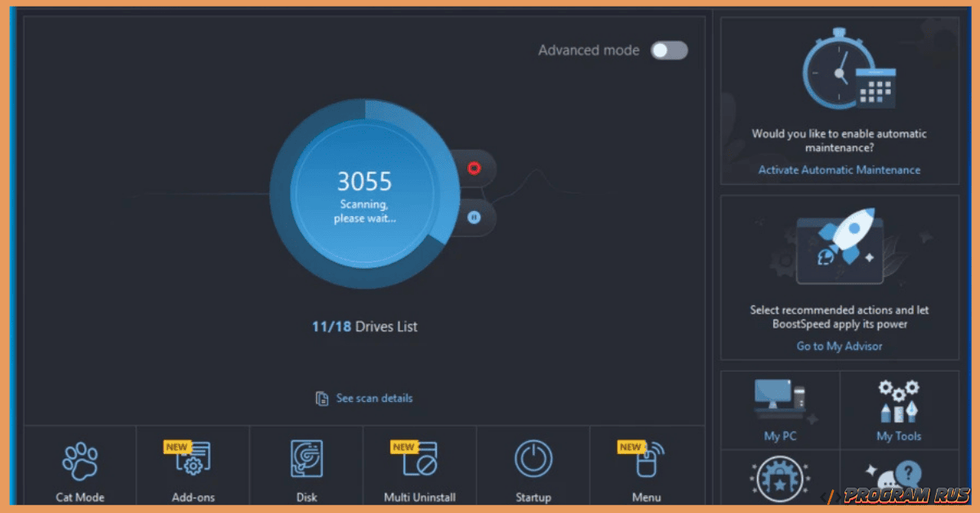This screenshot has height=513, width=980.
Task: Launch Multi Uninstall tool
Action: [420, 460]
